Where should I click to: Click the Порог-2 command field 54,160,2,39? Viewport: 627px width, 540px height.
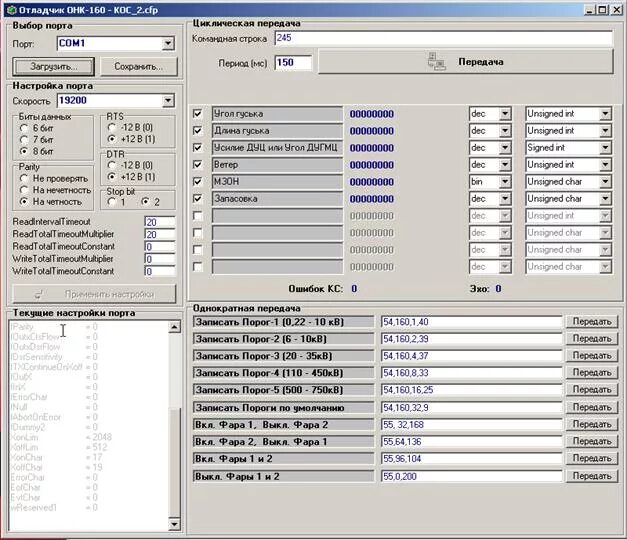472,339
